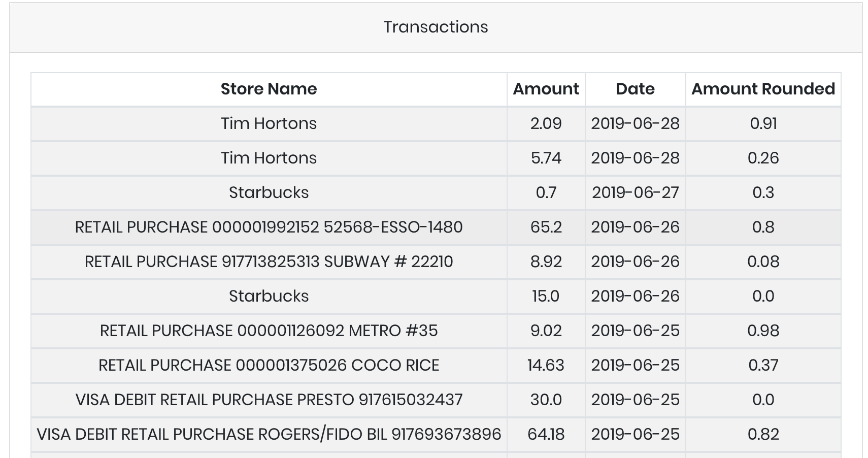Select the Tim Hortons store name beside 5.74
The height and width of the screenshot is (458, 868).
point(269,158)
